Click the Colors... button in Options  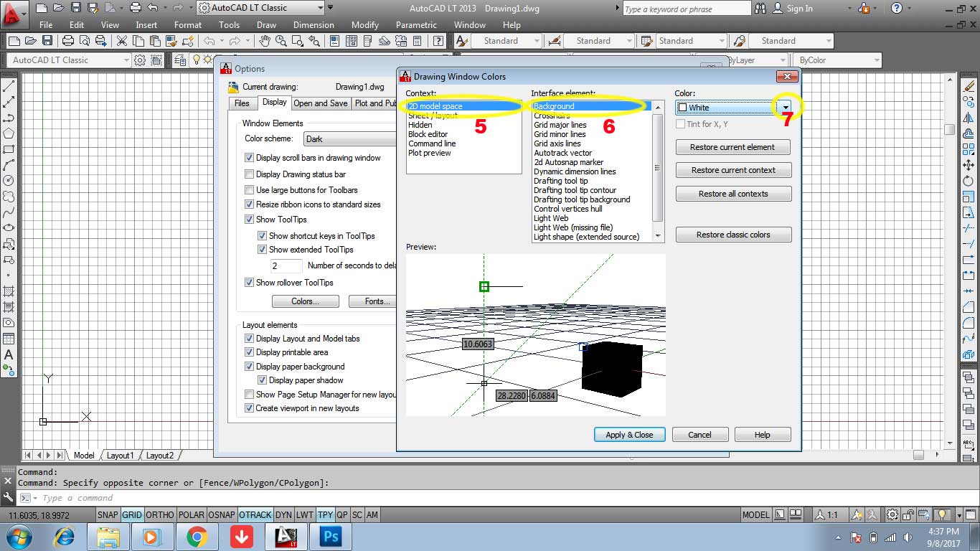tap(305, 301)
